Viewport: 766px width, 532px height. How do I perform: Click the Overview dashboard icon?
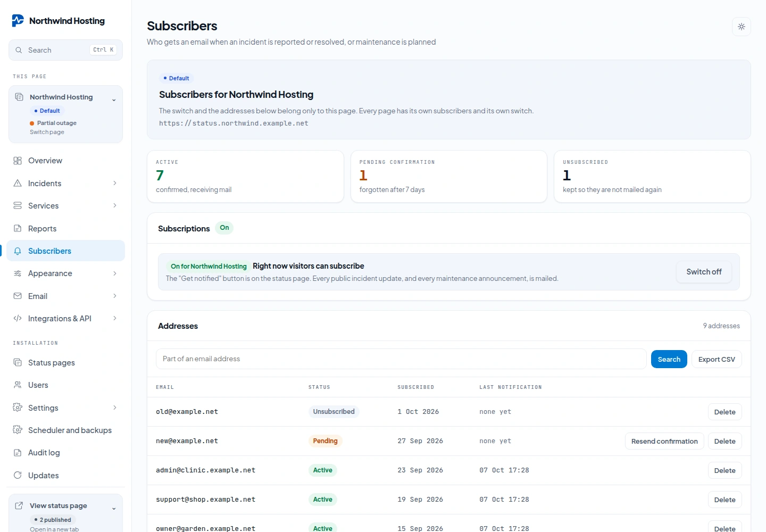[x=18, y=161]
